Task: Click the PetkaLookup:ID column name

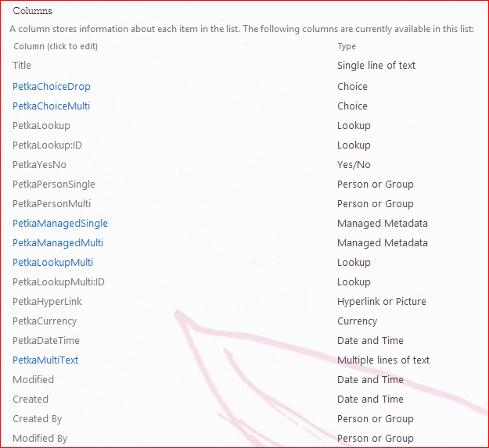Action: click(x=47, y=145)
